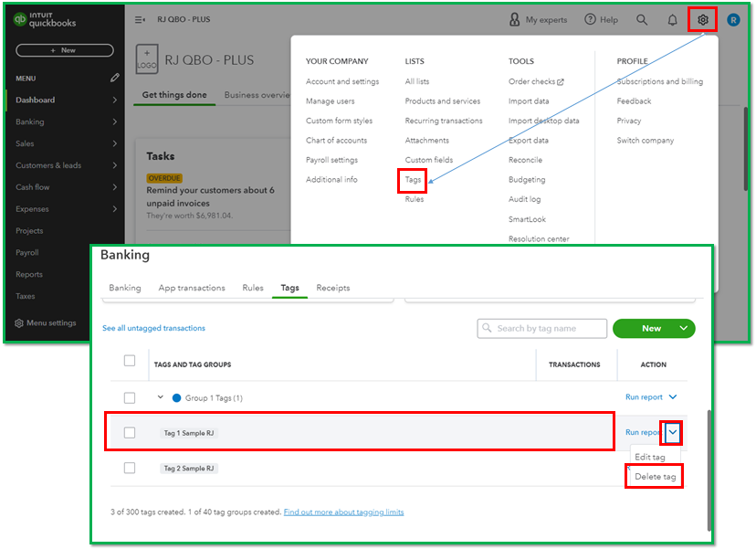Open the dropdown arrow beside Tag 1 Run report

(673, 432)
